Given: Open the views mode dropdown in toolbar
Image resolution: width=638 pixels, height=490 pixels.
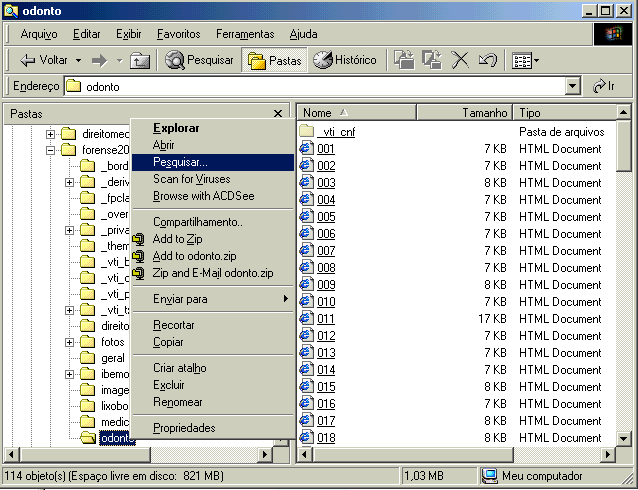Looking at the screenshot, I should tap(526, 60).
